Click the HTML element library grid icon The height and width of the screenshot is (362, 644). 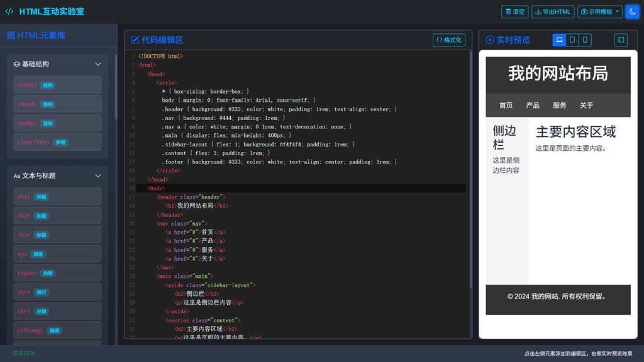[x=11, y=36]
